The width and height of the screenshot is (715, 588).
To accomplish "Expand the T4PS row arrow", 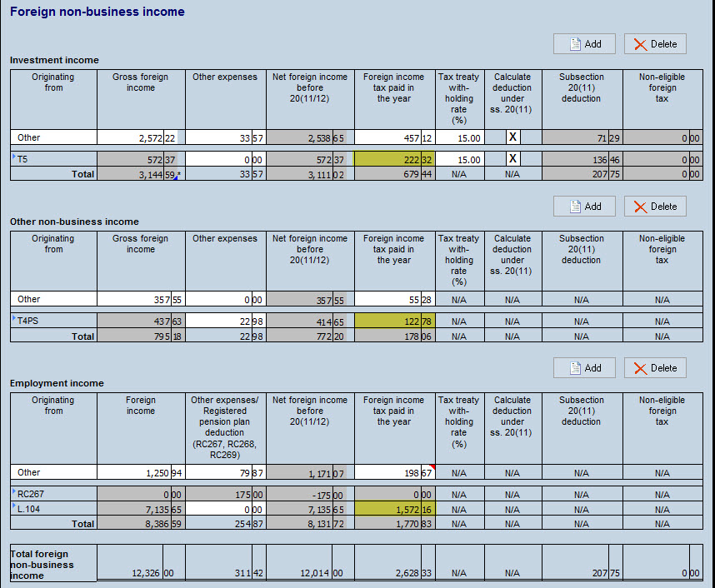I will pyautogui.click(x=14, y=318).
